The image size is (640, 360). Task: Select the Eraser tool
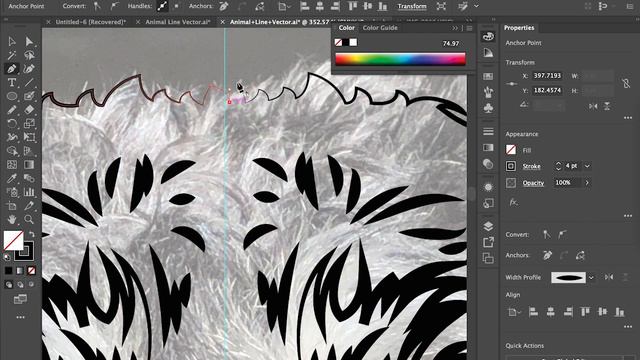[29, 109]
